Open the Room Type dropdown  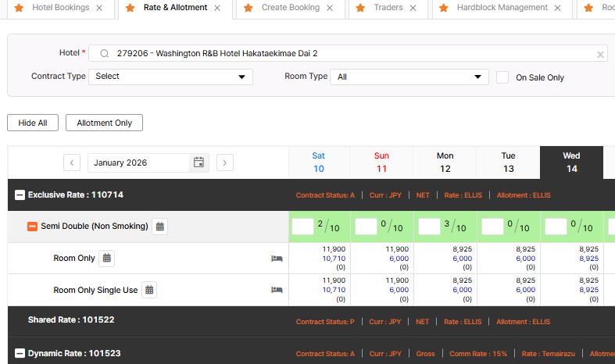409,77
